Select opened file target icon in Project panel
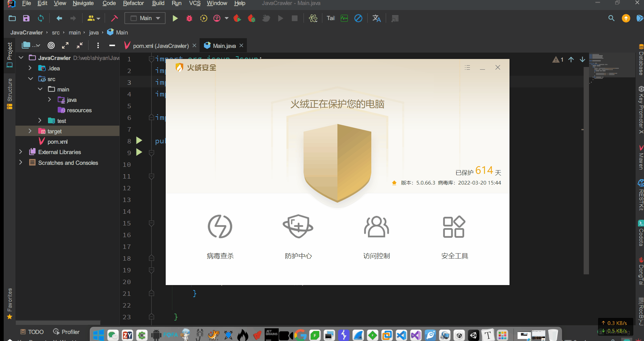 tap(51, 45)
